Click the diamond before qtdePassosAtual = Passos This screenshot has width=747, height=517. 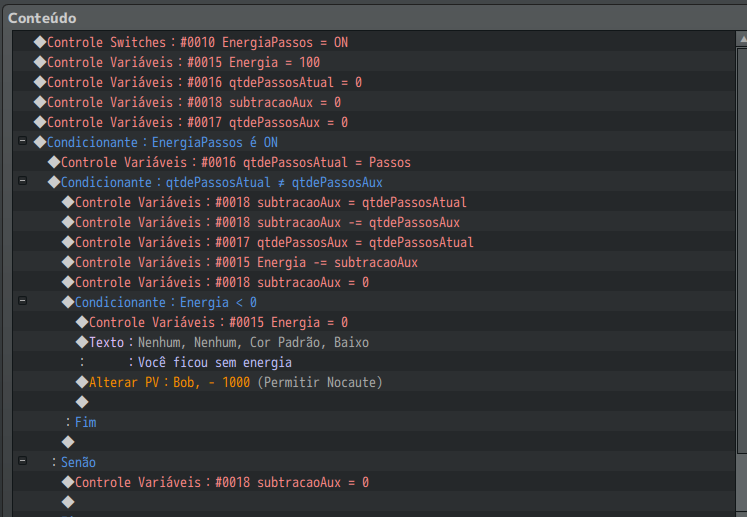click(54, 162)
